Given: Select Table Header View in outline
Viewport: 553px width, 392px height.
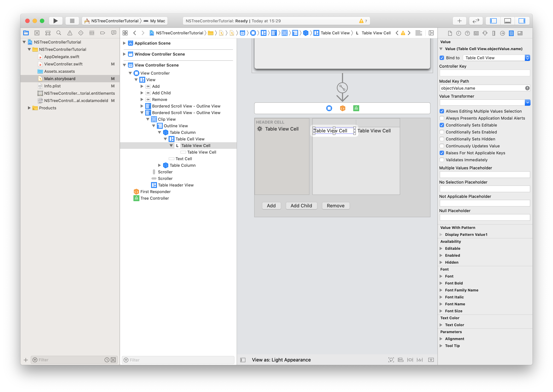Looking at the screenshot, I should tap(176, 185).
